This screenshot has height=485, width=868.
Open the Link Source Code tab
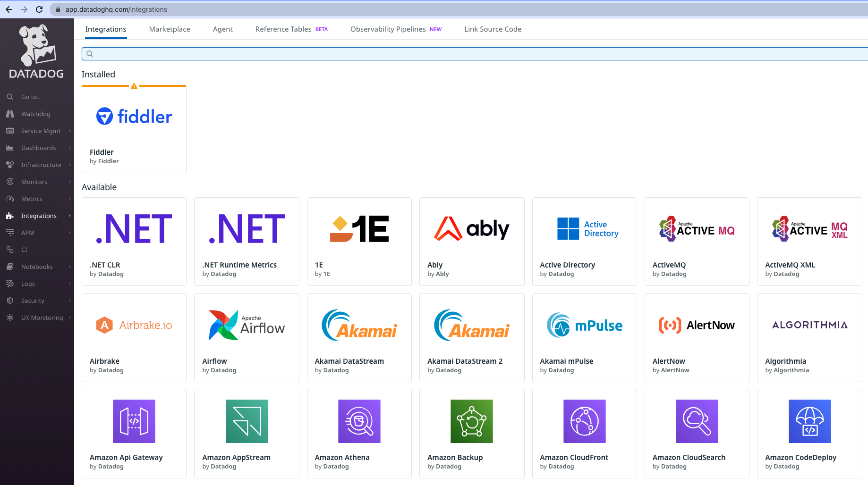[493, 29]
